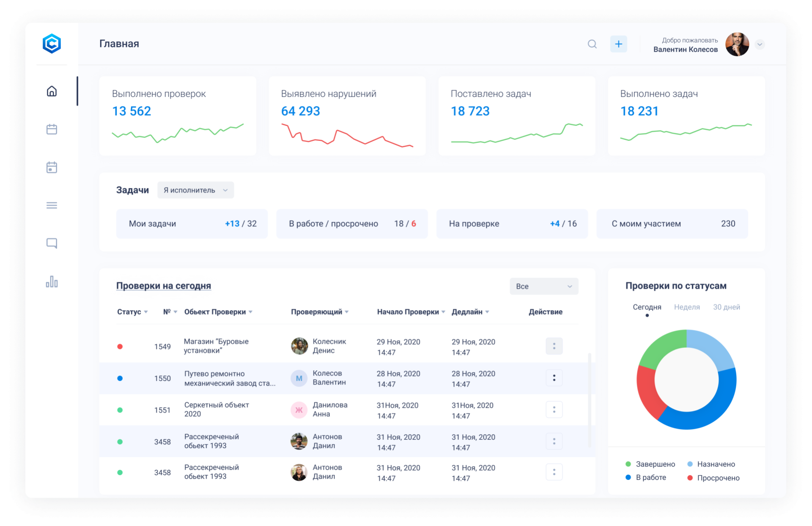The width and height of the screenshot is (812, 526).
Task: Click Valentin Kolesov's profile avatar
Action: [737, 44]
